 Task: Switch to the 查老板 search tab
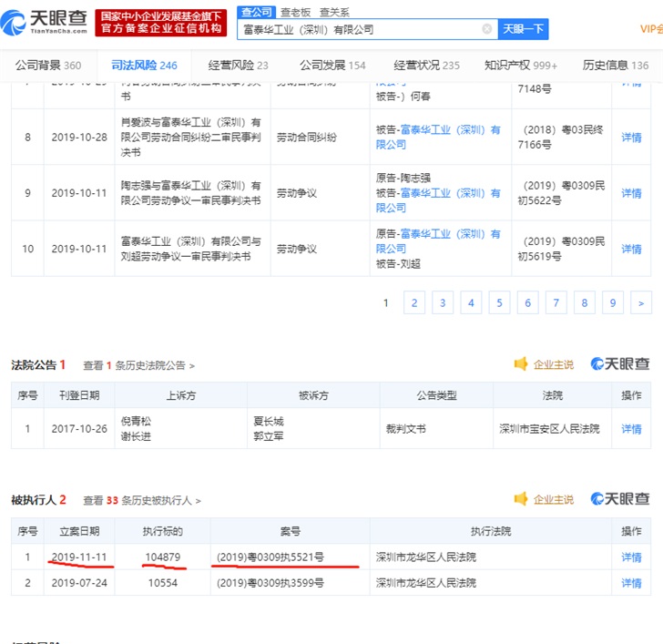pyautogui.click(x=294, y=12)
